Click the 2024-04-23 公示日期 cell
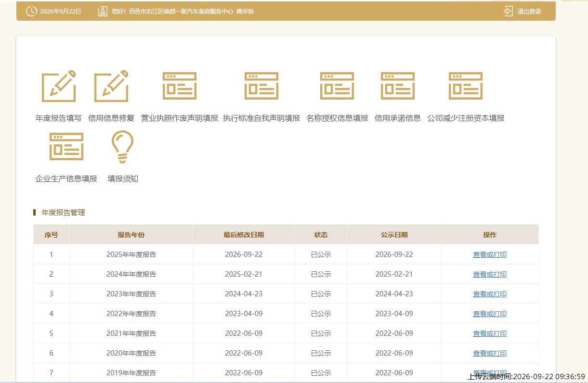 394,294
